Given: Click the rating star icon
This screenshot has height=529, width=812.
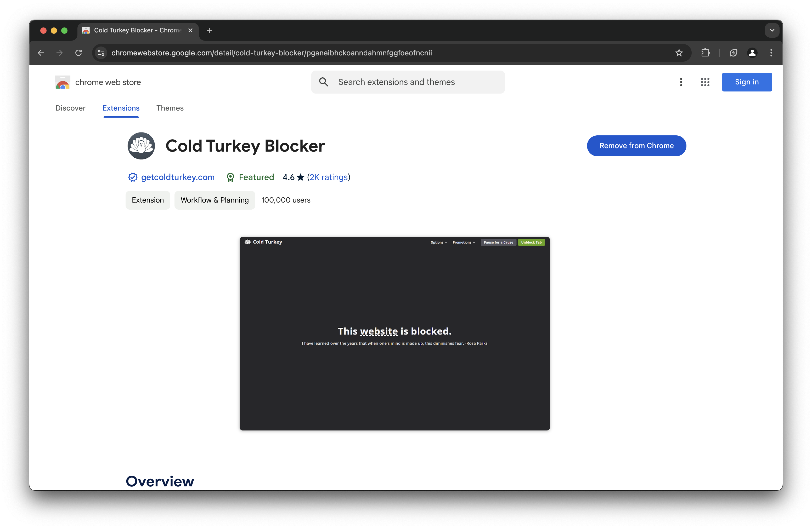Looking at the screenshot, I should 301,177.
